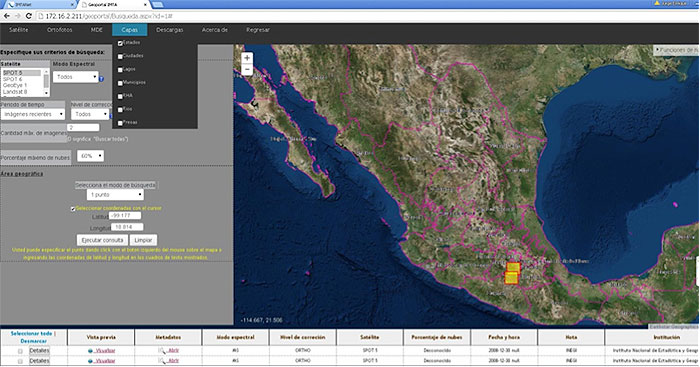The height and width of the screenshot is (367, 700).
Task: Select SPOT 5 in the Satélite list
Action: click(21, 73)
